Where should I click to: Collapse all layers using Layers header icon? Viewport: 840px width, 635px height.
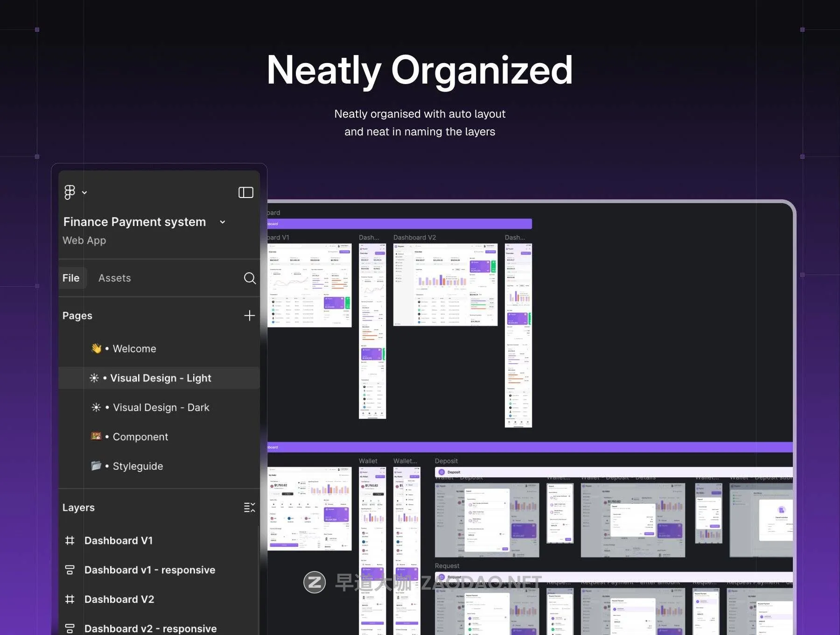coord(250,508)
